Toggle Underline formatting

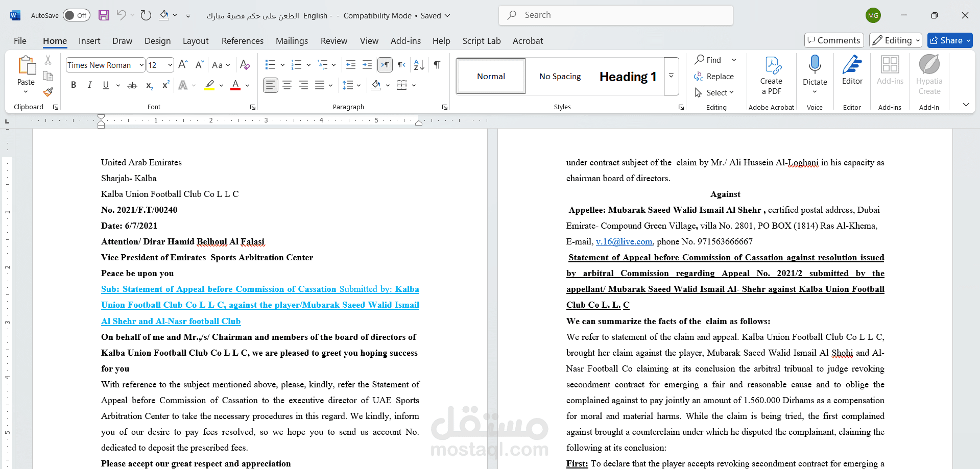(x=106, y=85)
